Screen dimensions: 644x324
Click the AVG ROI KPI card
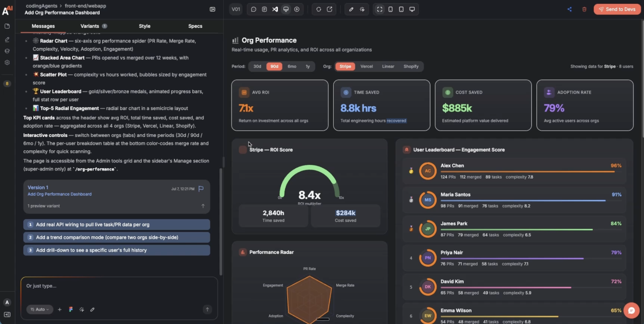[280, 105]
